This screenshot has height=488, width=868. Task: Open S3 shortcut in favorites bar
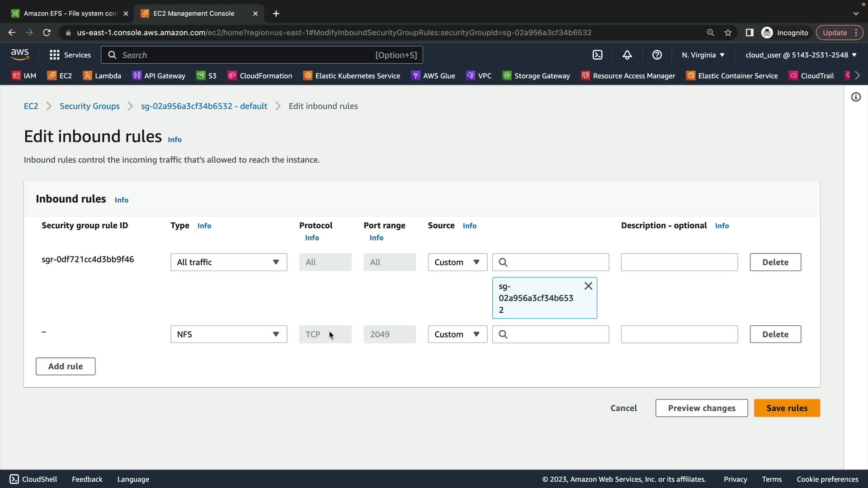207,75
